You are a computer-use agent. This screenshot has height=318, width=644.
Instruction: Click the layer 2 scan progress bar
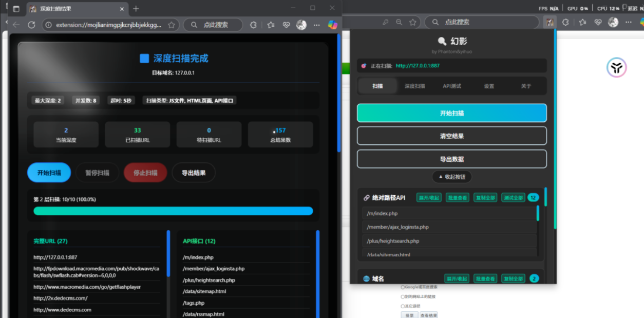173,211
